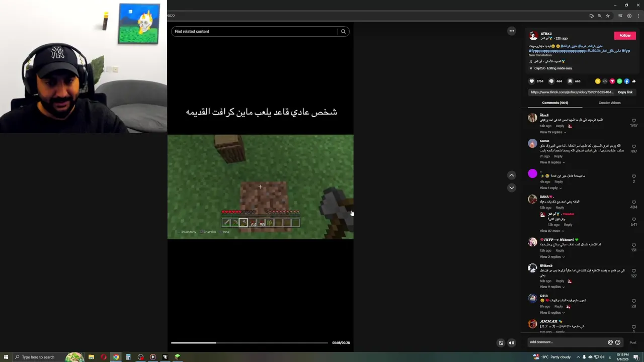Open CapCut - Editing made easy link

click(x=553, y=68)
